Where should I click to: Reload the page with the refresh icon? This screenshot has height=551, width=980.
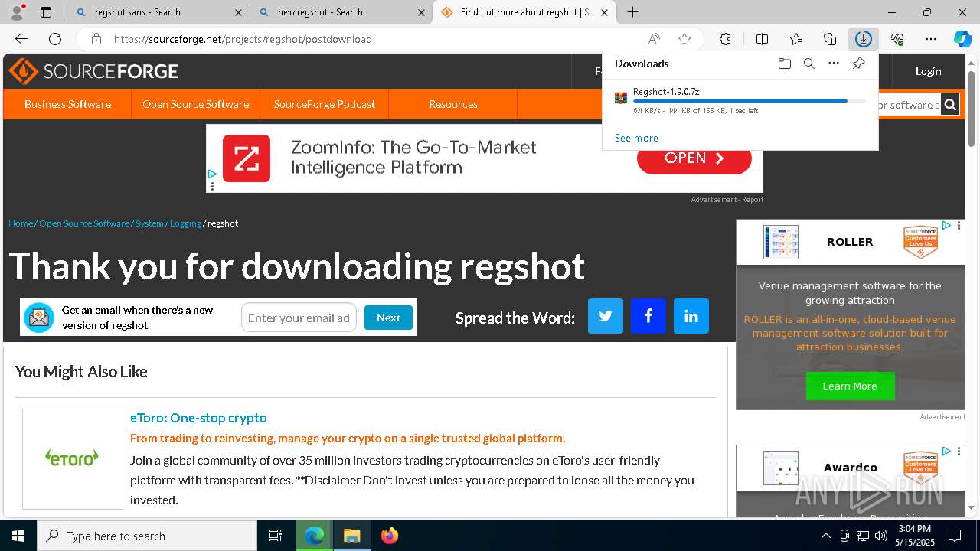pyautogui.click(x=55, y=39)
